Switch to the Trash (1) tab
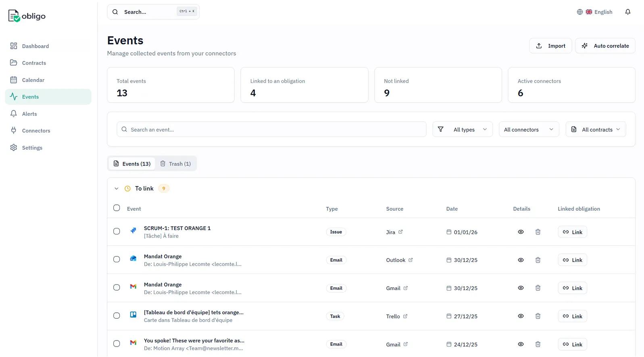 coord(175,164)
